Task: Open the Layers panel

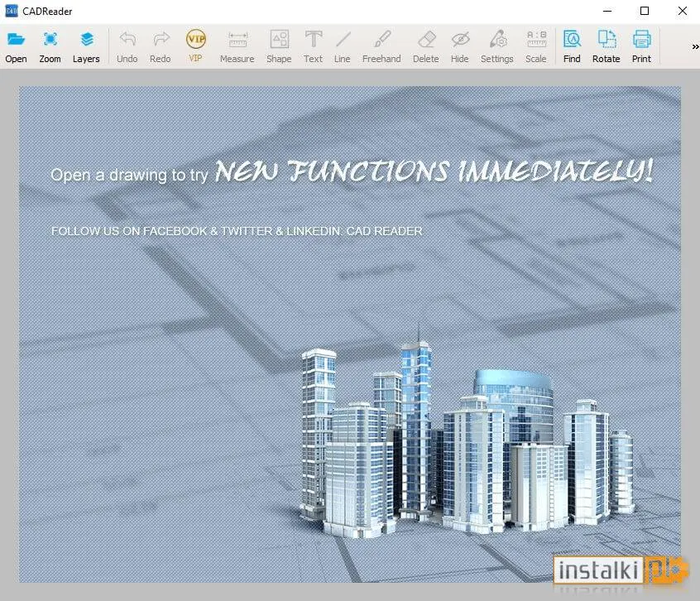Action: pyautogui.click(x=86, y=47)
